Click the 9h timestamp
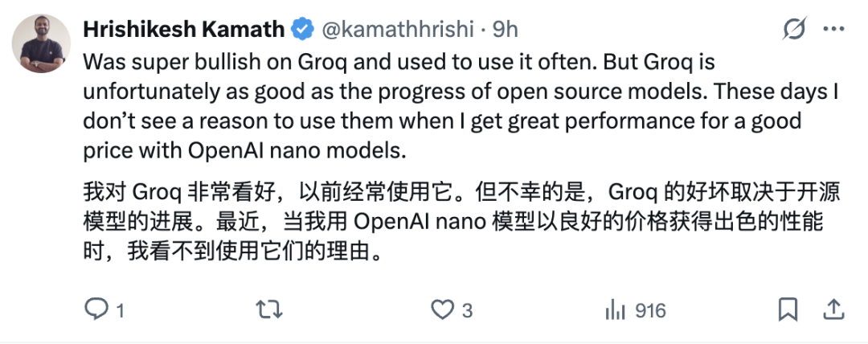Image resolution: width=868 pixels, height=344 pixels. click(505, 30)
